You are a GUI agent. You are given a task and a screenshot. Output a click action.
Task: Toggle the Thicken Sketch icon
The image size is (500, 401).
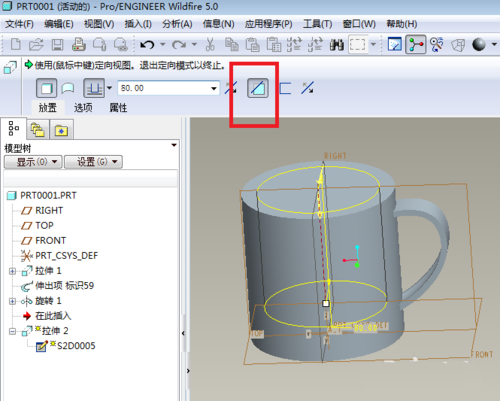(x=285, y=88)
